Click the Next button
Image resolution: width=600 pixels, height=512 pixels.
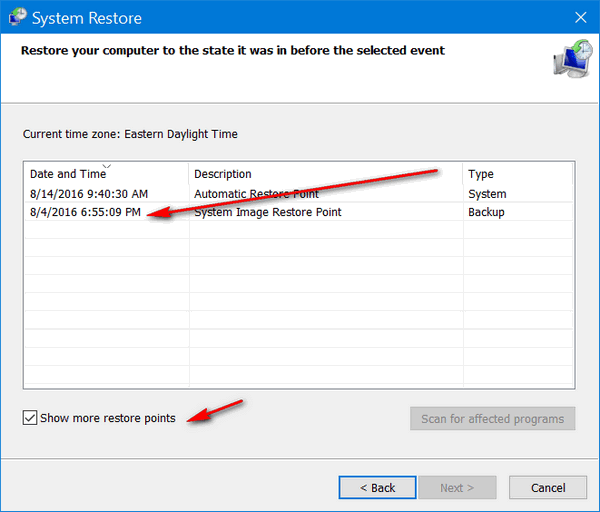(x=457, y=488)
